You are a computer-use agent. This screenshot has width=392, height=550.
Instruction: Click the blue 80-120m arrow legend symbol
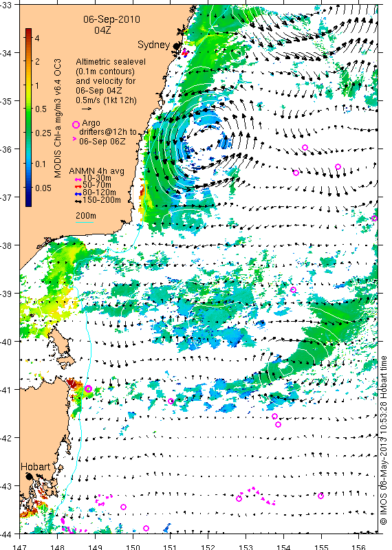(x=78, y=193)
